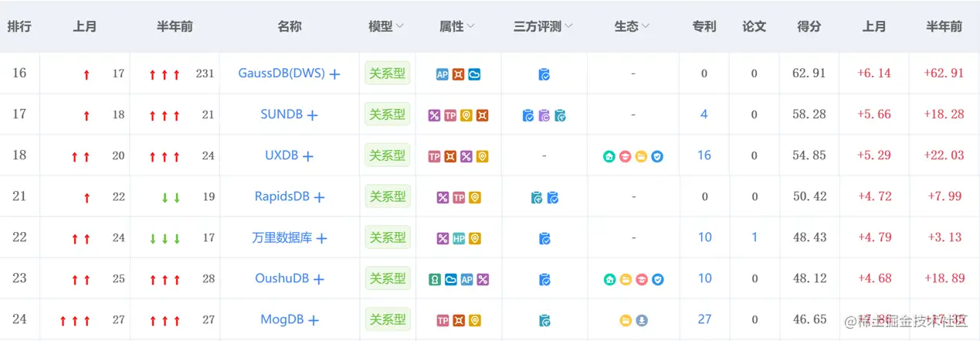Click the score value 62.91

pos(809,73)
